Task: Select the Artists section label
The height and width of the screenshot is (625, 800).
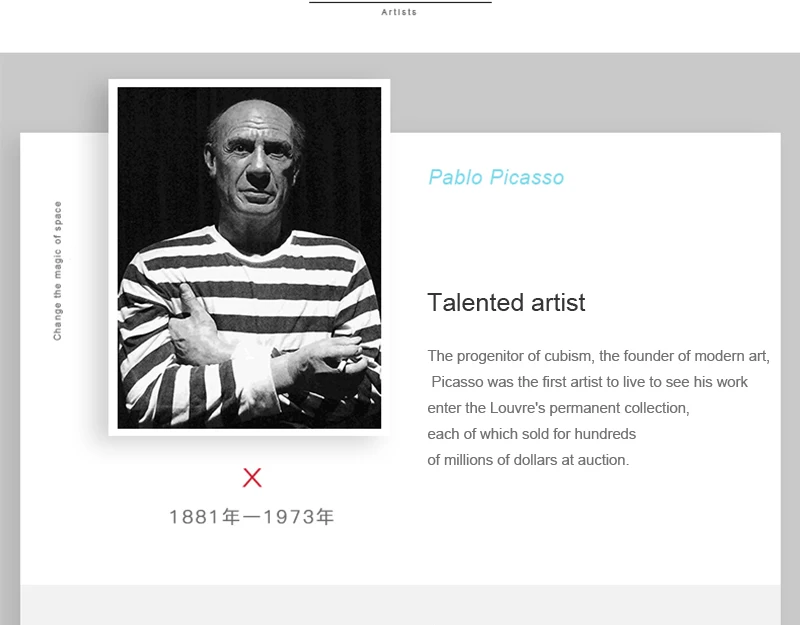Action: [x=399, y=13]
